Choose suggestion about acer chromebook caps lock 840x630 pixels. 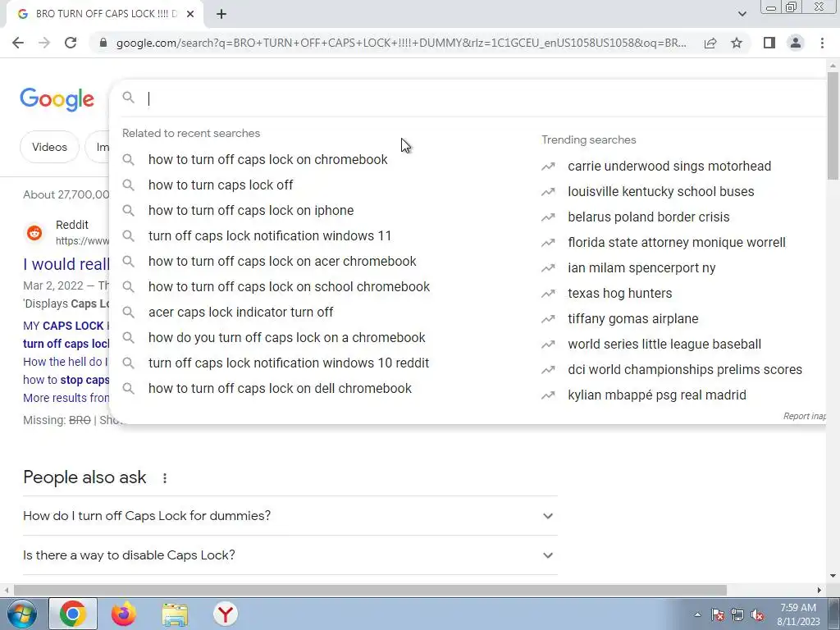282,262
